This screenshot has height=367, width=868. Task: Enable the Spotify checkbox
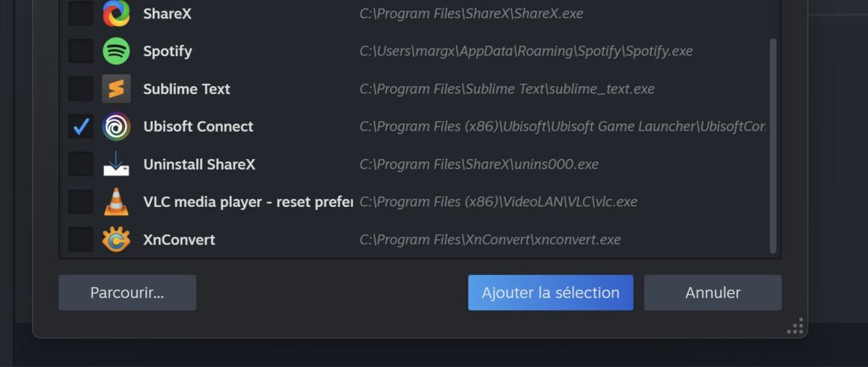point(81,51)
